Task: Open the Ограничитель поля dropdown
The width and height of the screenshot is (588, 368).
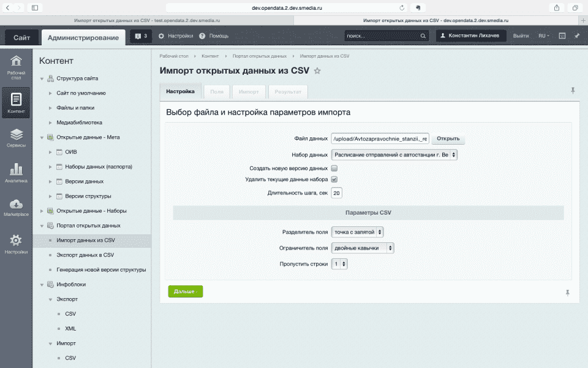Action: 363,248
